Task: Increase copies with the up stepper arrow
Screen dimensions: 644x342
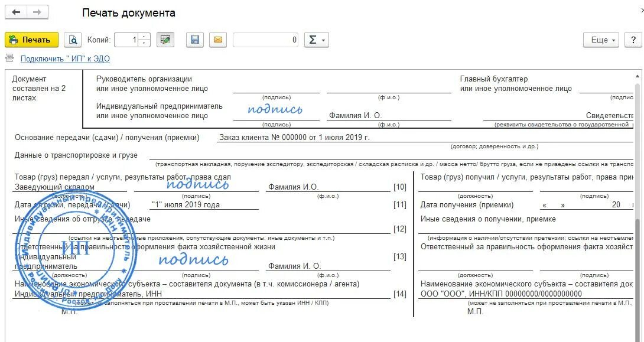Action: (144, 37)
